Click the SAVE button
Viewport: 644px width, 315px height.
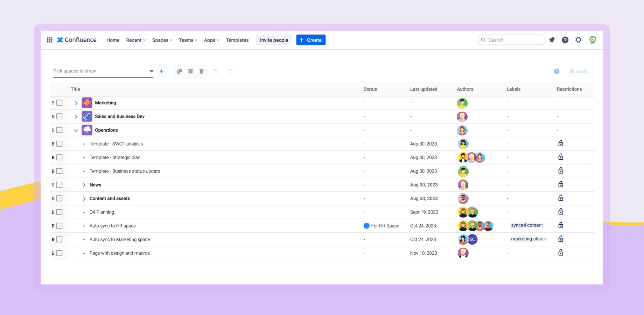(x=579, y=71)
